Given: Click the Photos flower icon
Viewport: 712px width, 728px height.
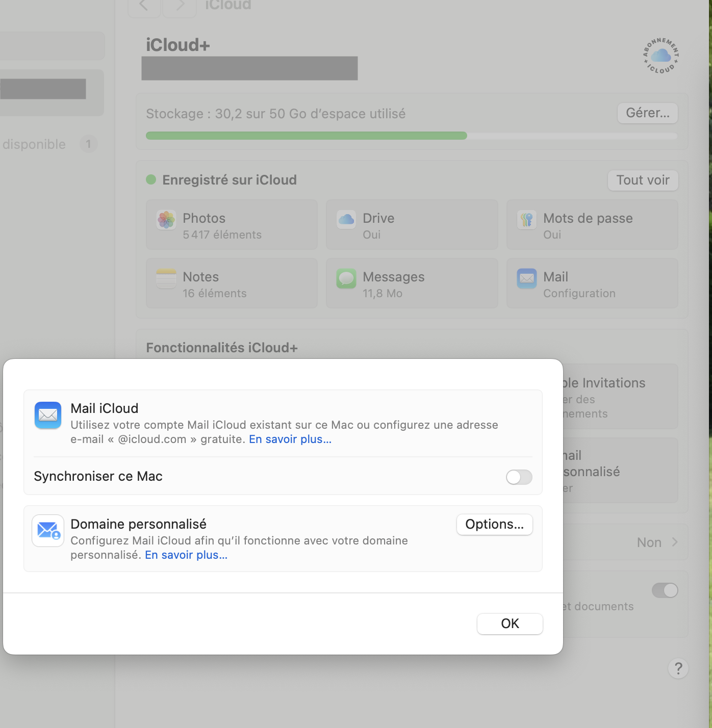Looking at the screenshot, I should point(166,220).
